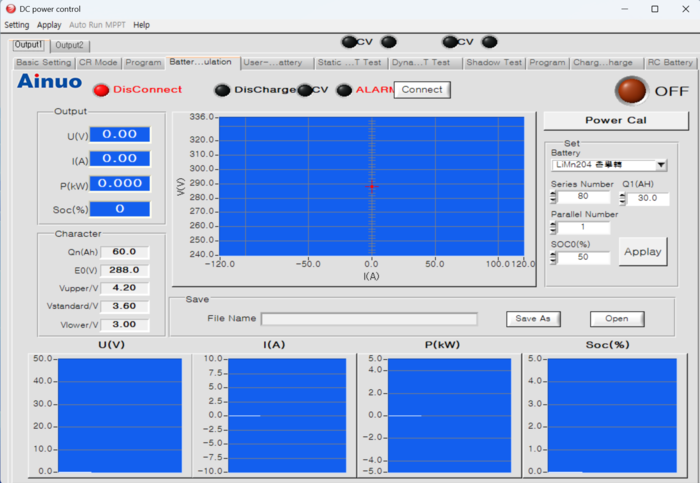Open the Setting menu

(x=17, y=24)
